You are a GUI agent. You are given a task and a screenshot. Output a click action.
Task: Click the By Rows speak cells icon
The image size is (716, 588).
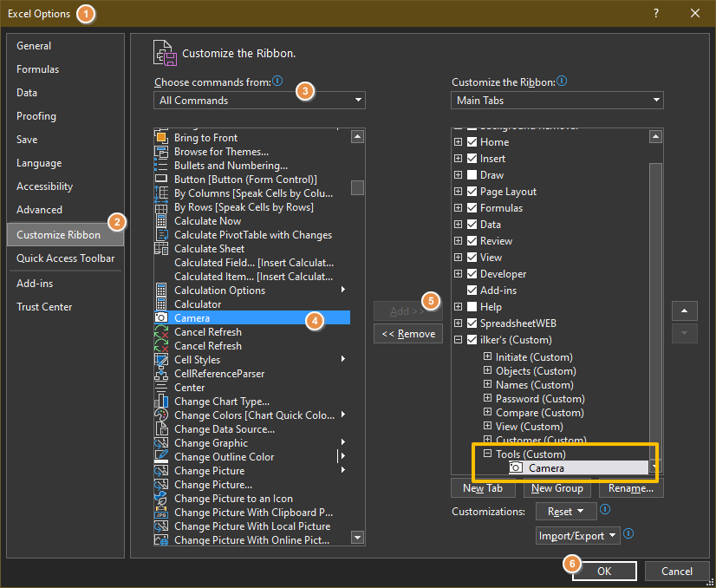point(161,207)
